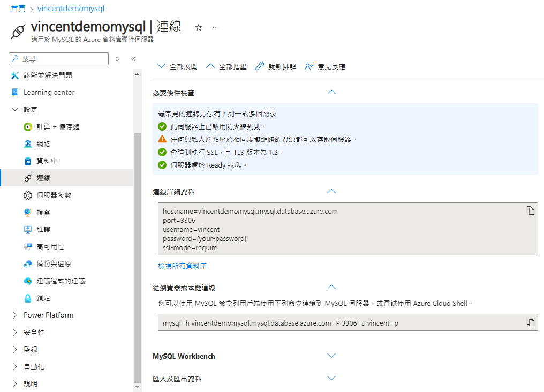Click the 檢視所有資料庫 link
Image resolution: width=544 pixels, height=392 pixels.
coord(182,266)
